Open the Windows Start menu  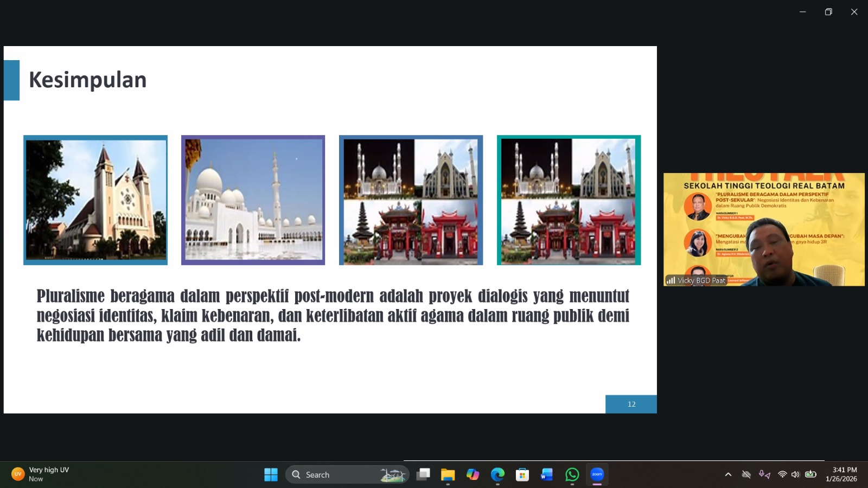pyautogui.click(x=271, y=474)
